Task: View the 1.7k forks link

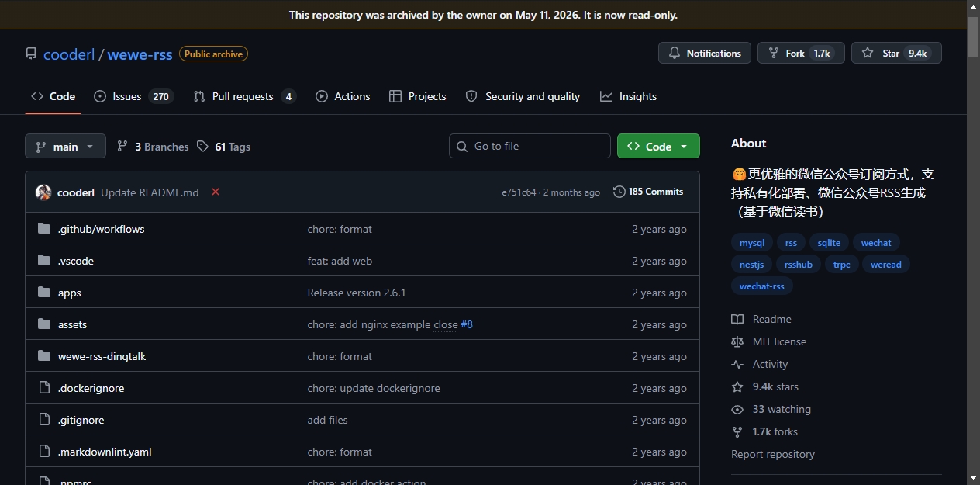Action: [764, 431]
